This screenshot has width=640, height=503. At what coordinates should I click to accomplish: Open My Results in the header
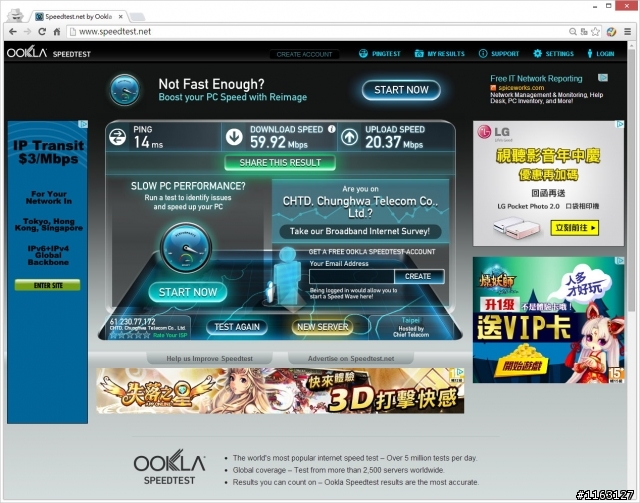tap(440, 53)
